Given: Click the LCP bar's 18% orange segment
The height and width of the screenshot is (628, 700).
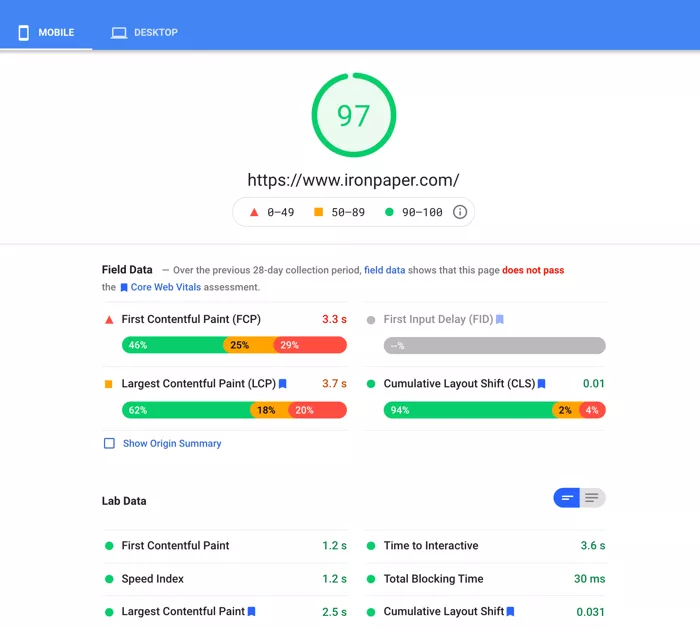Looking at the screenshot, I should point(270,410).
